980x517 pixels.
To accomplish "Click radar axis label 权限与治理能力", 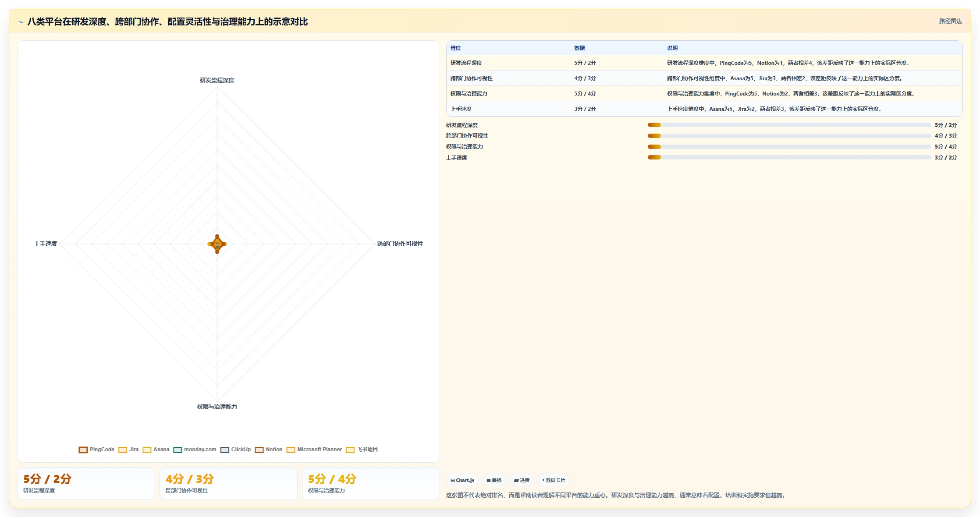I will pos(217,407).
